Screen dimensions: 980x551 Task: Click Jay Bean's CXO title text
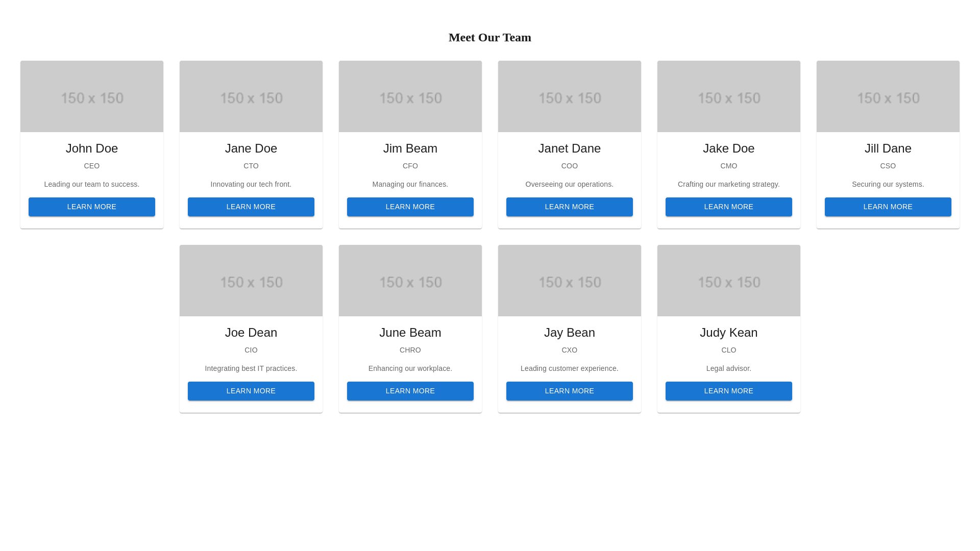(570, 350)
